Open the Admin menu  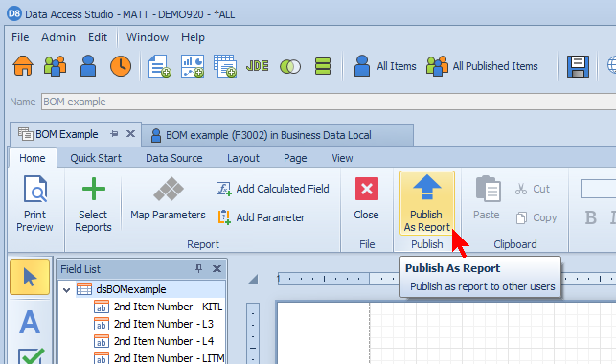coord(58,37)
